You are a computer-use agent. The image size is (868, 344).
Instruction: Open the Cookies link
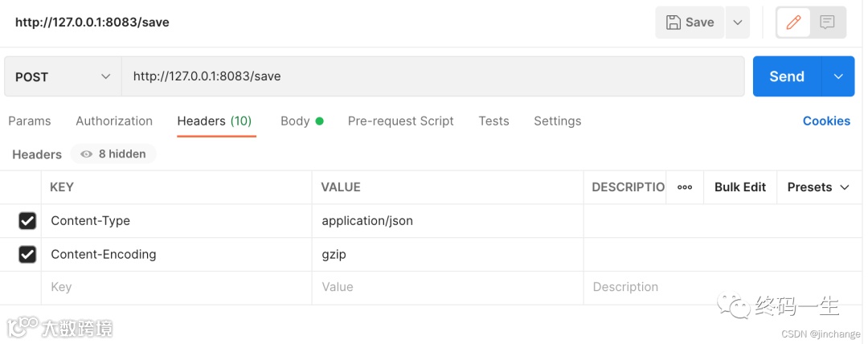pos(826,121)
